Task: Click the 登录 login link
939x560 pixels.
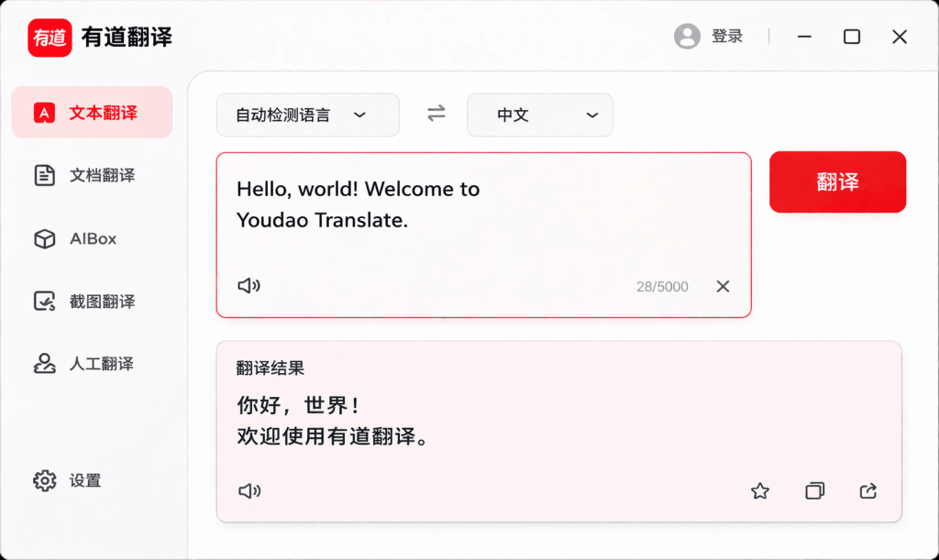Action: point(727,37)
